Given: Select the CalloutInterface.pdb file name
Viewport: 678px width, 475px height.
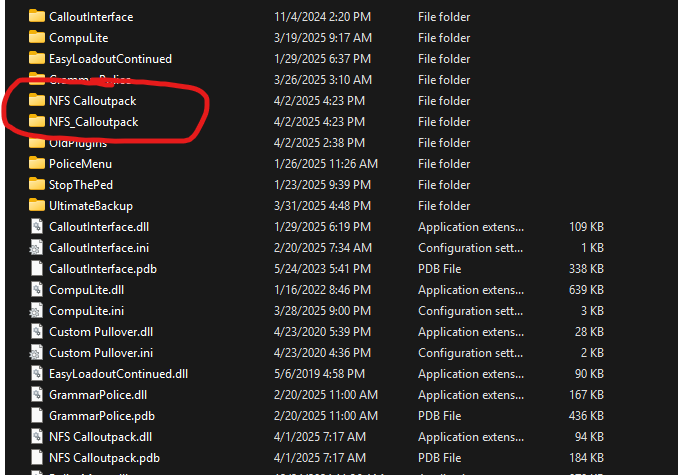Looking at the screenshot, I should click(101, 268).
